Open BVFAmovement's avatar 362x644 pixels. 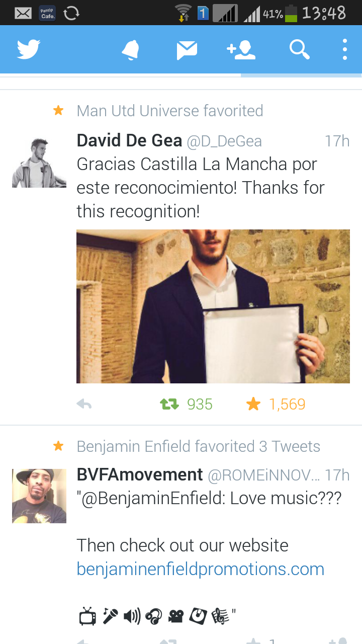(39, 496)
